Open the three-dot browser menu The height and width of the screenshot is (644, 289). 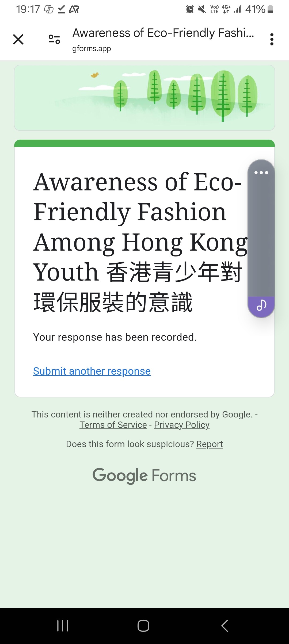coord(272,40)
